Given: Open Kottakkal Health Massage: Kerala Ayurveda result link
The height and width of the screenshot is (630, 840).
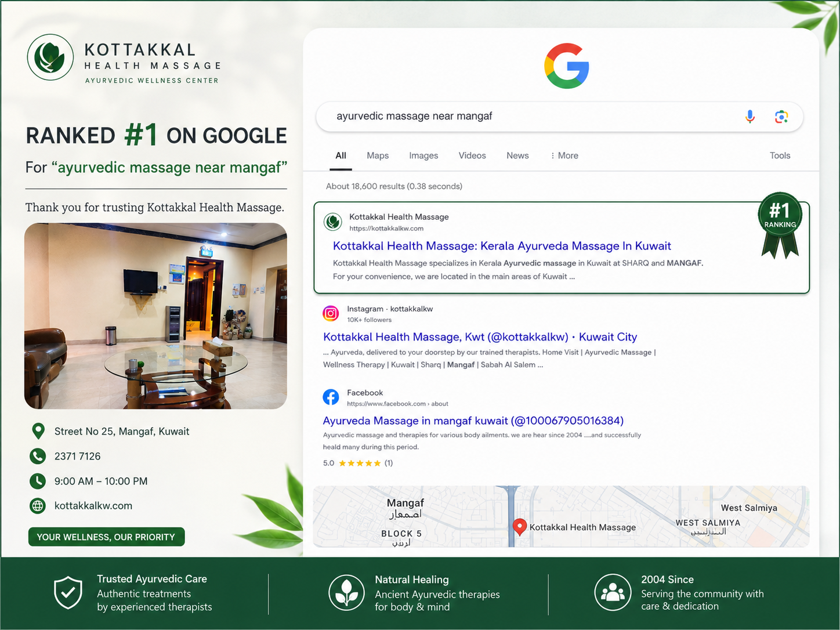Looking at the screenshot, I should point(502,246).
